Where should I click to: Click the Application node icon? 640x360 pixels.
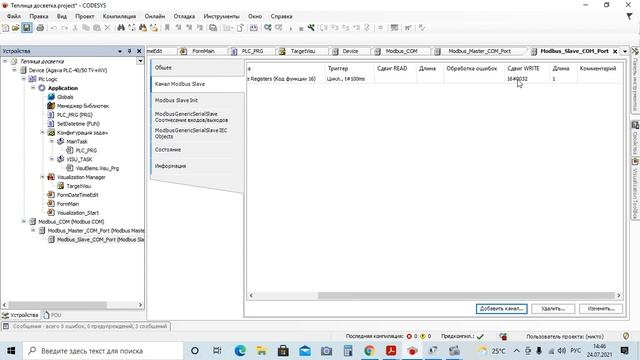point(42,88)
